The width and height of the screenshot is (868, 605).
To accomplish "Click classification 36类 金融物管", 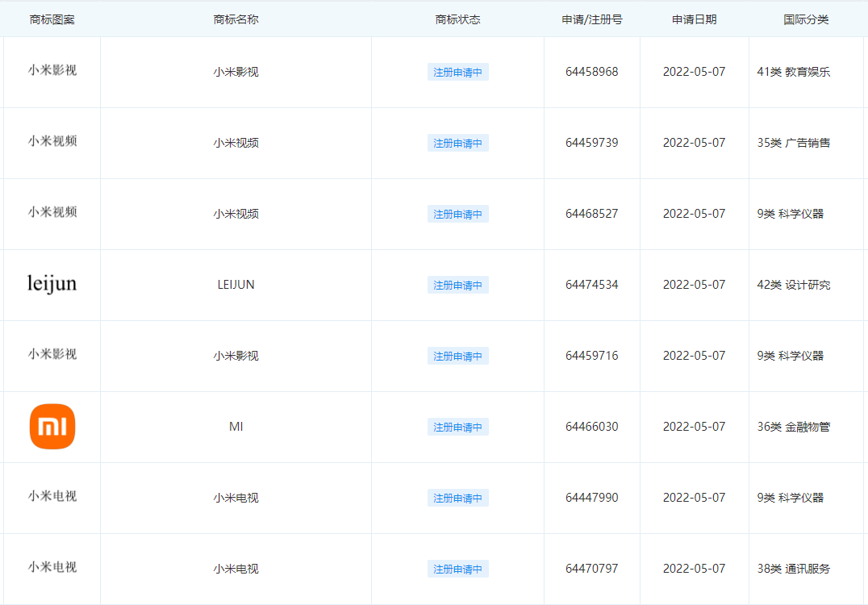I will (x=793, y=426).
